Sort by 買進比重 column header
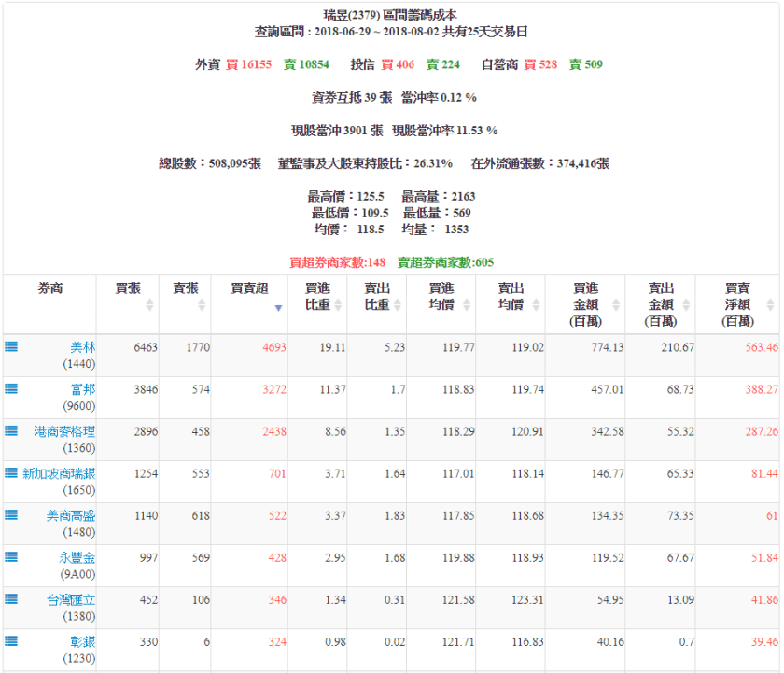This screenshot has height=673, width=784. coord(316,297)
